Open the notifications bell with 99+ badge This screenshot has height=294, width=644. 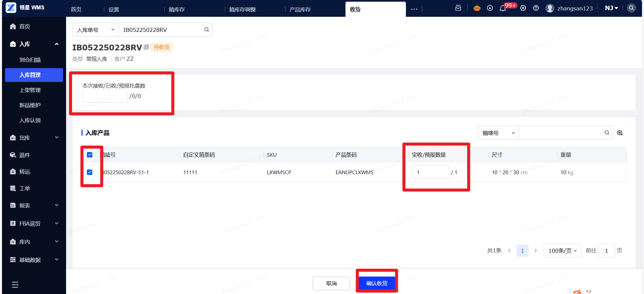(503, 8)
